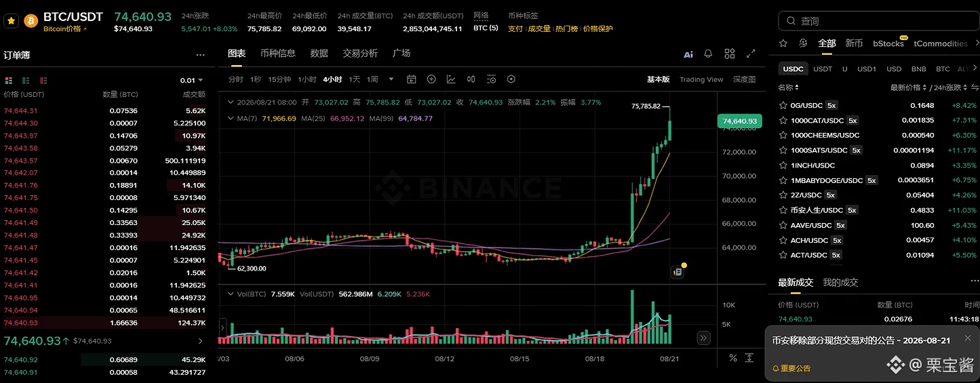Show more quote assets arrow after ALTS
The height and width of the screenshot is (383, 980).
975,68
